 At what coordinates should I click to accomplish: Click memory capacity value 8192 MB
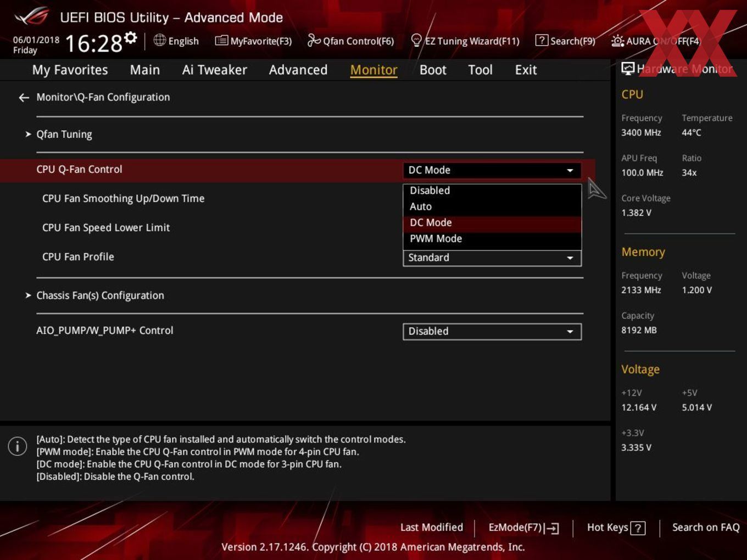coord(639,330)
